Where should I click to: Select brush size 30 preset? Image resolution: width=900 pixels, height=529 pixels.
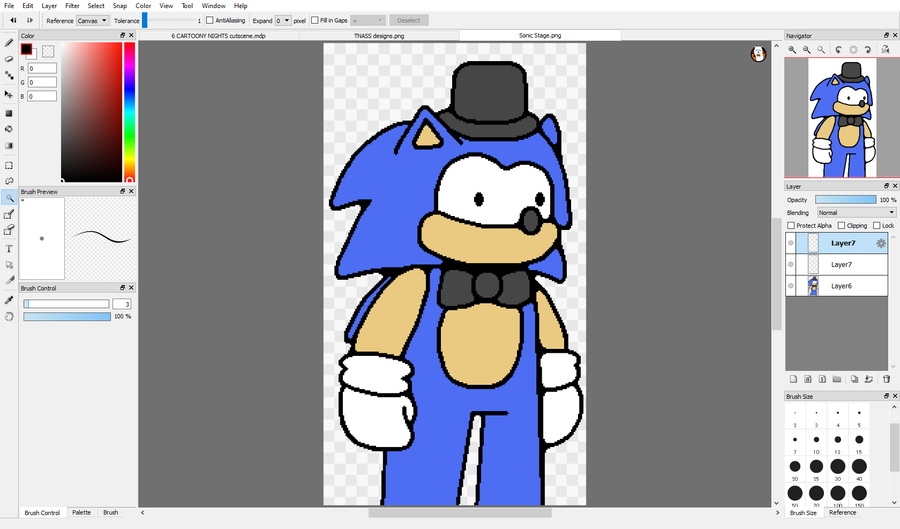pyautogui.click(x=838, y=469)
